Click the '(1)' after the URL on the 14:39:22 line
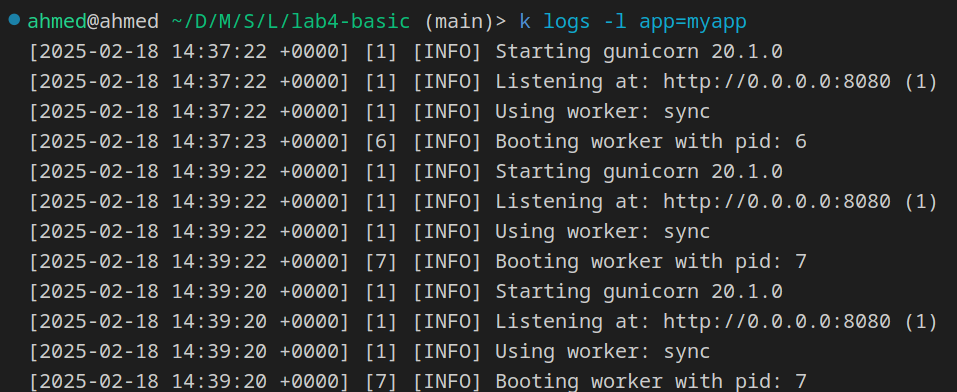957x392 pixels. [x=920, y=201]
